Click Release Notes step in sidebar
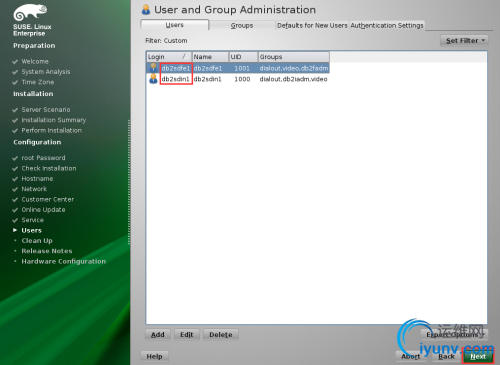The height and width of the screenshot is (365, 500). (x=47, y=251)
